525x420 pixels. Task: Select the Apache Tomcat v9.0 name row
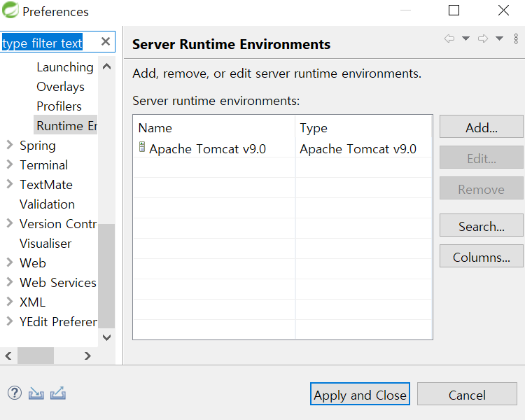(214, 149)
